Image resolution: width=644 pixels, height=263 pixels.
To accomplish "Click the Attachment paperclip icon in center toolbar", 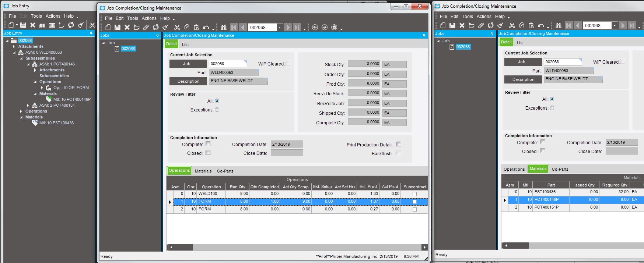I will [146, 27].
